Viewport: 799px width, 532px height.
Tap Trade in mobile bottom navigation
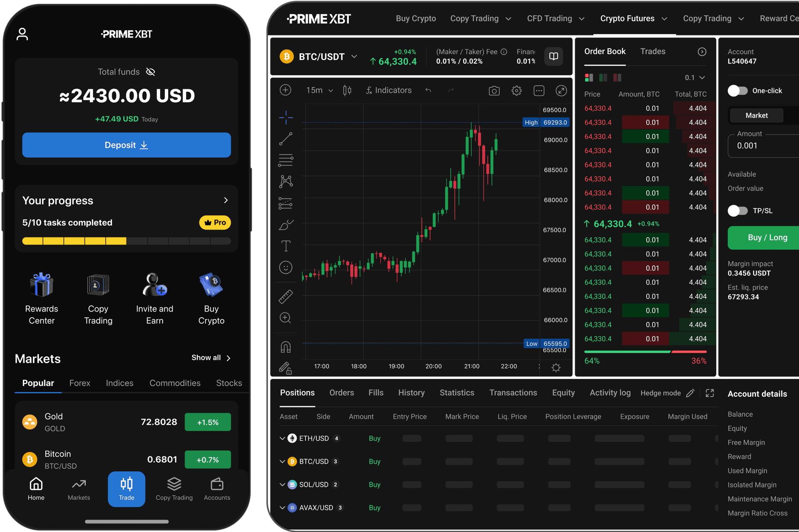pyautogui.click(x=127, y=489)
